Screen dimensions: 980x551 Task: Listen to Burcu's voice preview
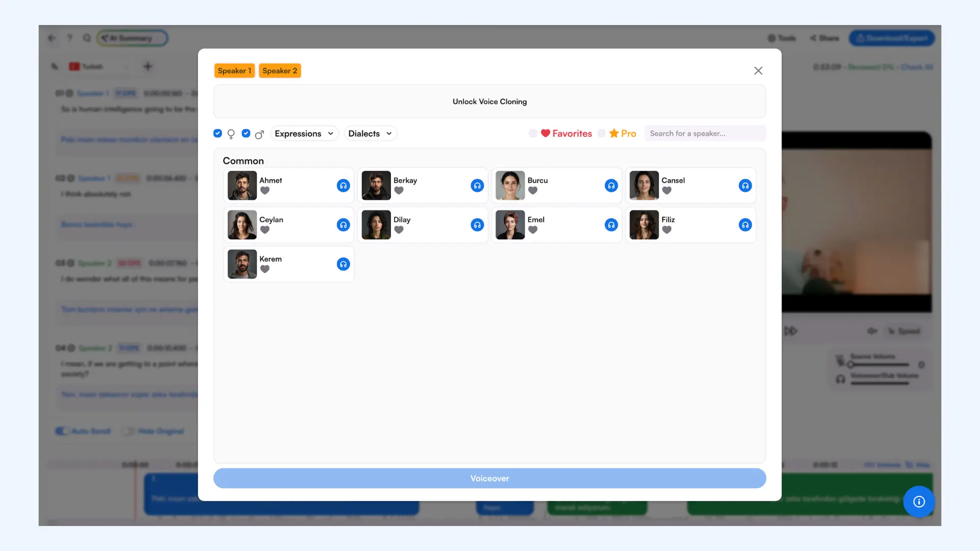coord(611,186)
